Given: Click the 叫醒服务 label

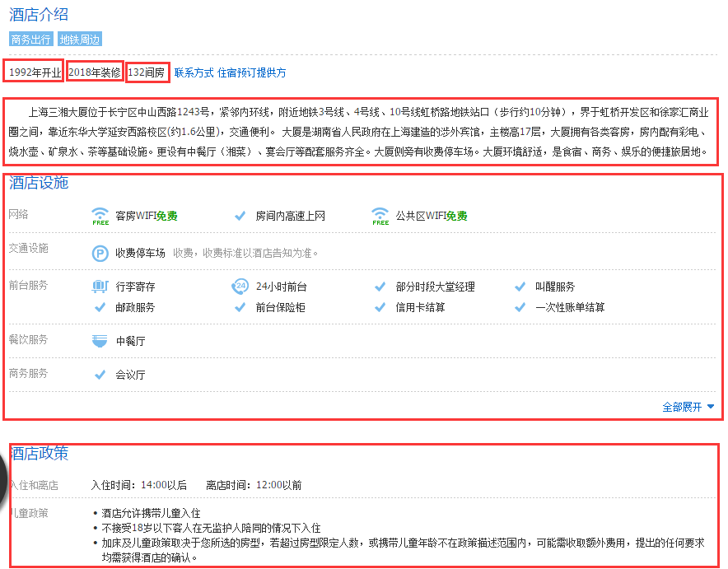Looking at the screenshot, I should coord(555,287).
